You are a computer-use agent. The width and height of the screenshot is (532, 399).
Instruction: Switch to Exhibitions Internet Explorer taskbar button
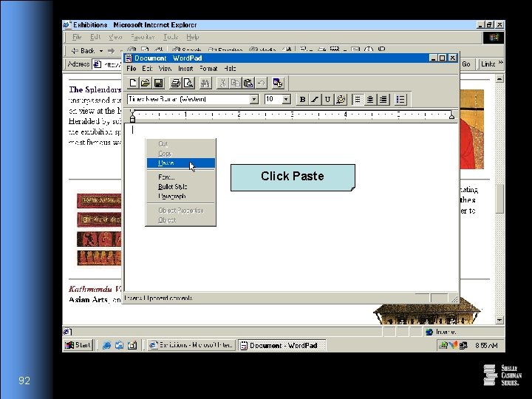pyautogui.click(x=191, y=345)
